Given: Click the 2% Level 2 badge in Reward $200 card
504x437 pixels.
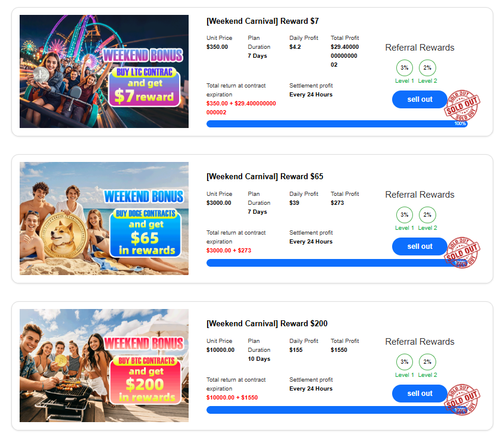Looking at the screenshot, I should 427,362.
